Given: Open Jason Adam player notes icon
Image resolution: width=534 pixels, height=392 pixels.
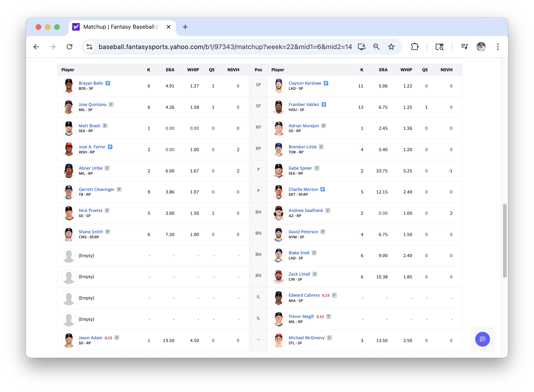Looking at the screenshot, I should tap(117, 338).
